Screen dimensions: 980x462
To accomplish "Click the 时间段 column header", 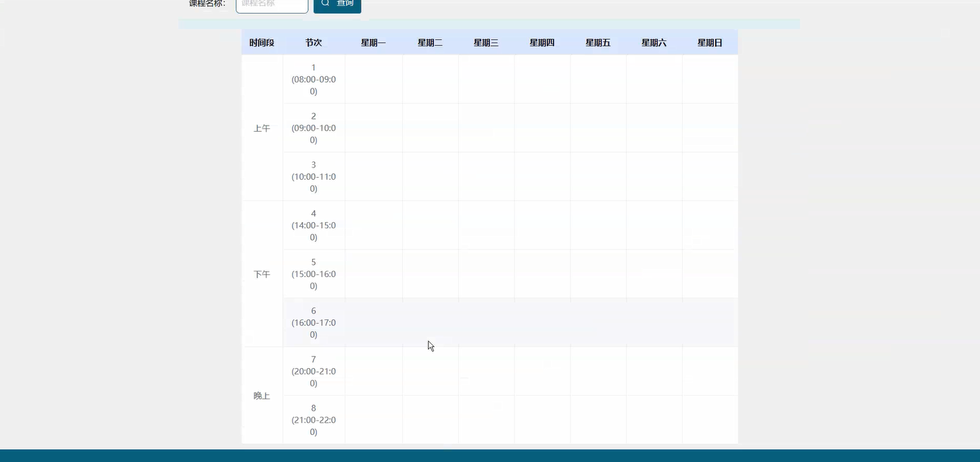I will [x=262, y=43].
